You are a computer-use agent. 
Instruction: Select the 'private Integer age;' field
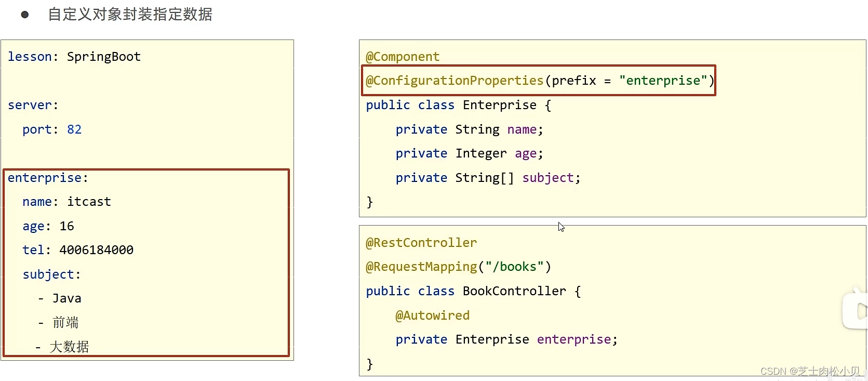coord(470,153)
